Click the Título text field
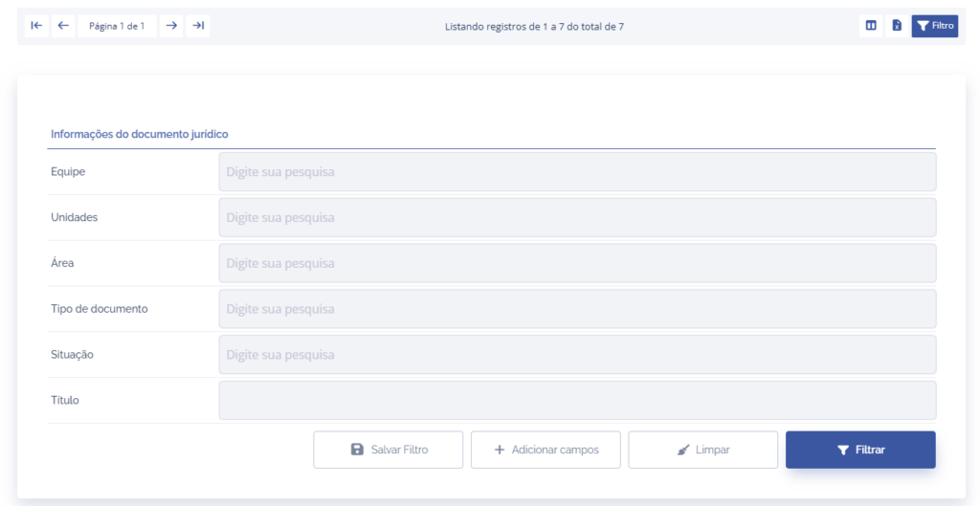This screenshot has width=980, height=506. (x=577, y=401)
